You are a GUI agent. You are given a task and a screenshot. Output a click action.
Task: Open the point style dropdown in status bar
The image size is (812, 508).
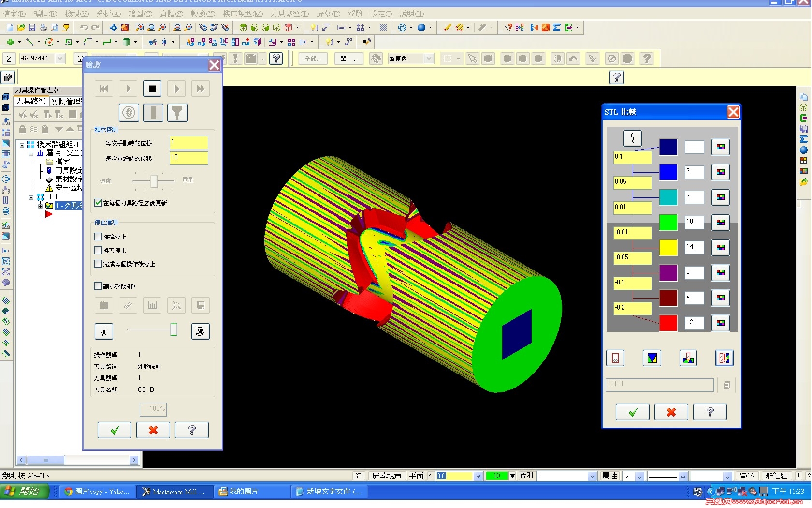(639, 476)
